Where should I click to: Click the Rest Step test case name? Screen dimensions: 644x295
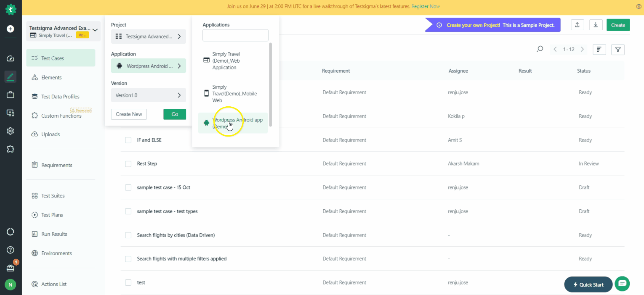(147, 163)
